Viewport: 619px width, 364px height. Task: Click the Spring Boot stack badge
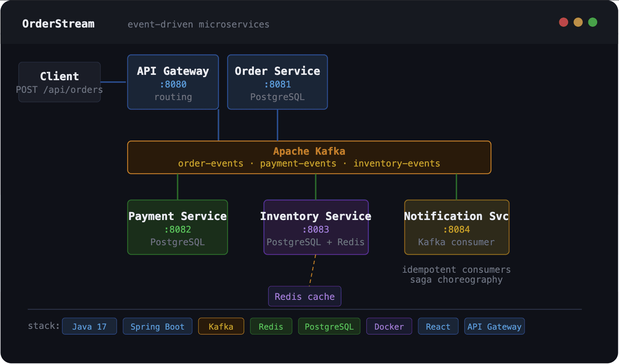tap(157, 326)
